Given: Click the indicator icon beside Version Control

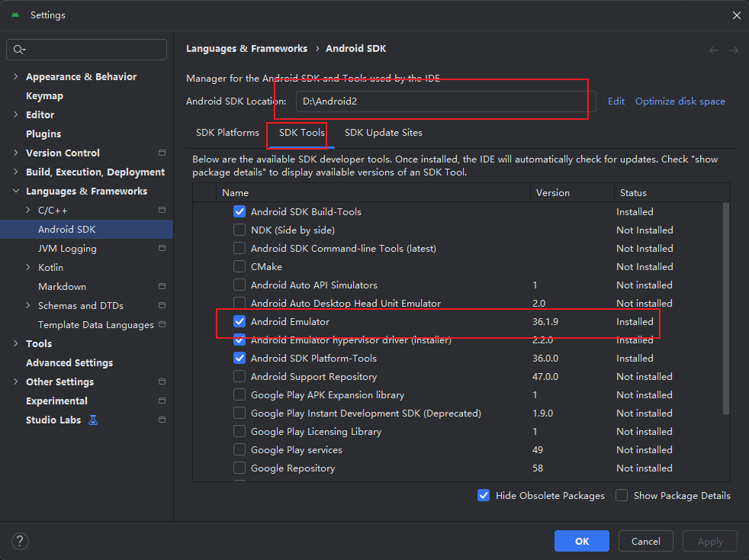Looking at the screenshot, I should (161, 153).
